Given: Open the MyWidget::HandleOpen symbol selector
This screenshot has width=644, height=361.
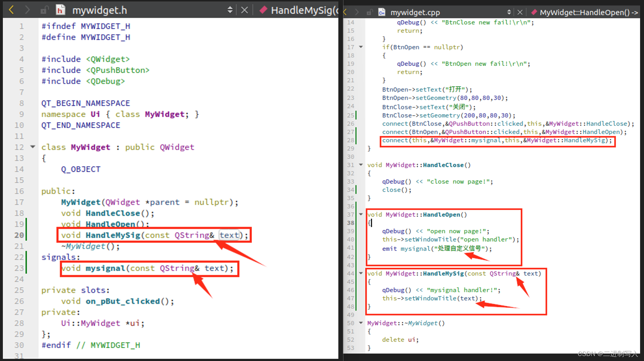Looking at the screenshot, I should click(585, 12).
